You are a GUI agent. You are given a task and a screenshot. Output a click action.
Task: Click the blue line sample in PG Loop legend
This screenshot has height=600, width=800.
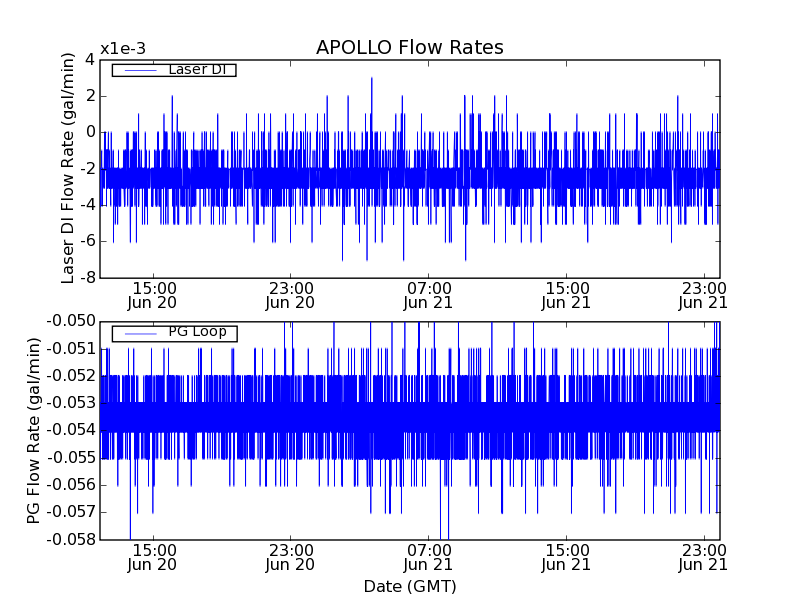coord(140,334)
